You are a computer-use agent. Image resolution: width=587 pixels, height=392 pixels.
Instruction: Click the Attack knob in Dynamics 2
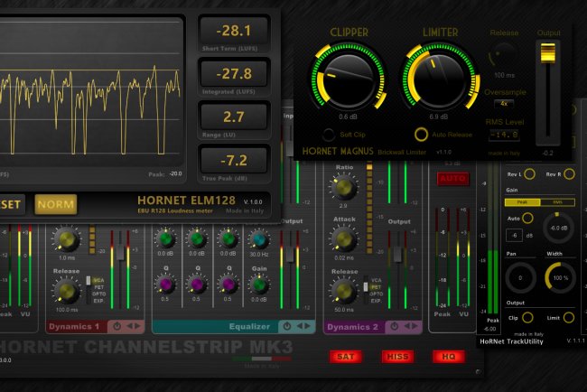point(344,239)
